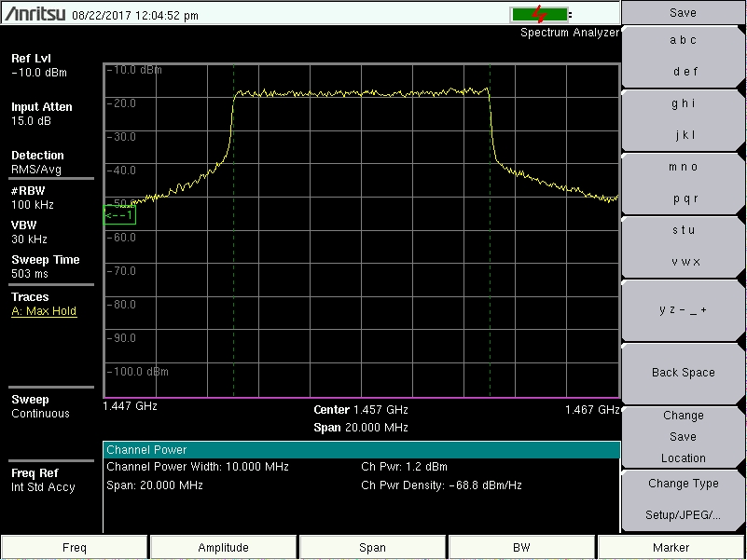747x560 pixels.
Task: Select the green reference marker box
Action: [119, 215]
